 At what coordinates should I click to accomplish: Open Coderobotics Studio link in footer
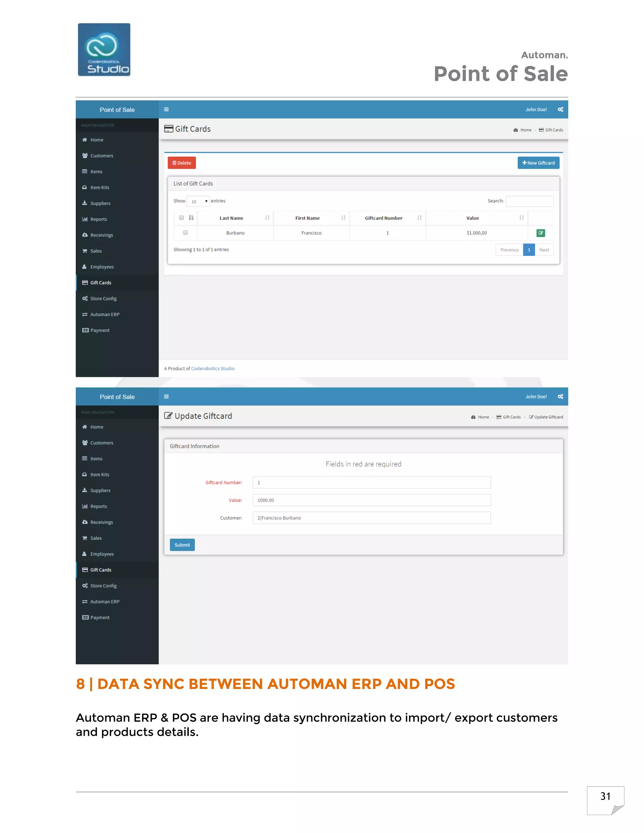(x=213, y=368)
